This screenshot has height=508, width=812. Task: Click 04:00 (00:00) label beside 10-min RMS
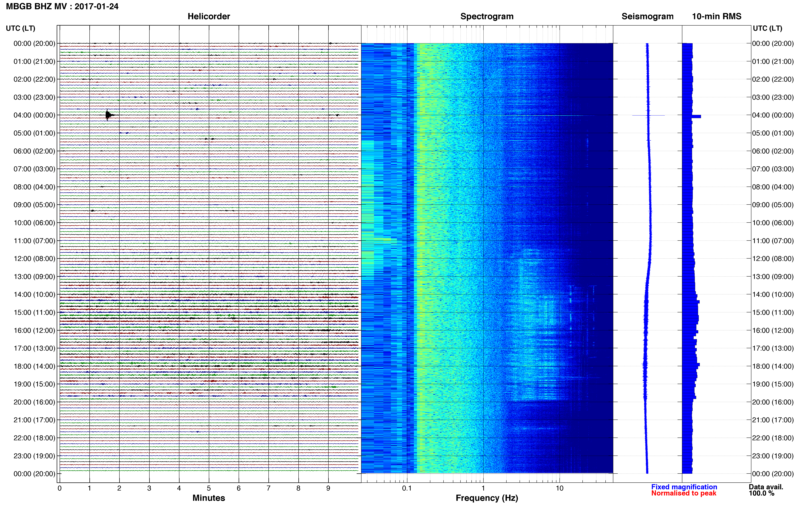tap(773, 115)
